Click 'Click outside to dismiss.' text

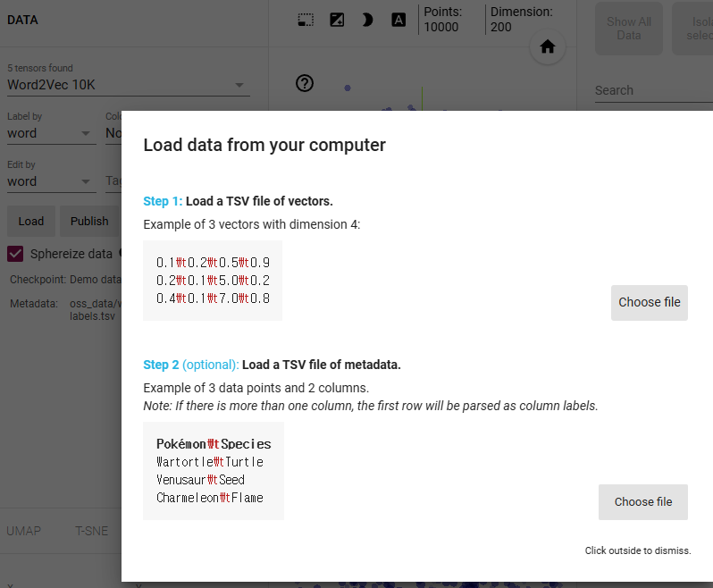pos(638,550)
